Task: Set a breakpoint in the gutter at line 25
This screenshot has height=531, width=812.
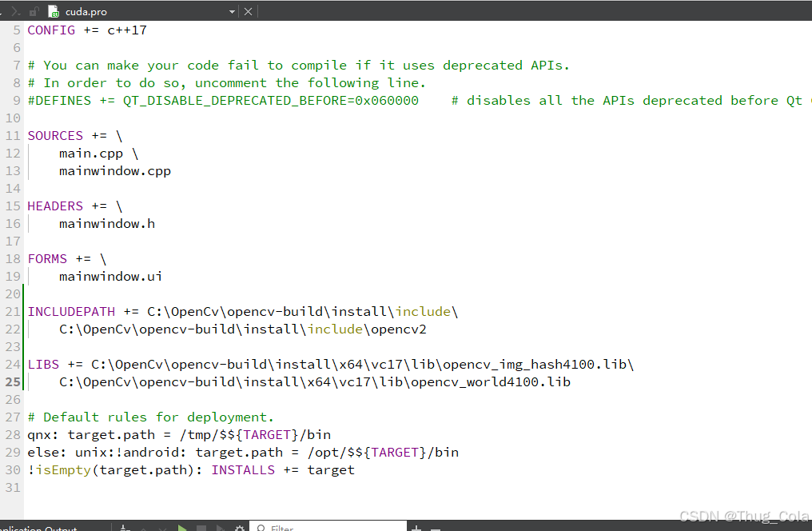Action: (12, 381)
